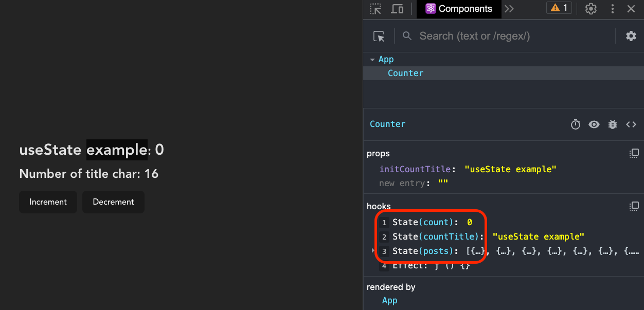Open the more panels chevron menu
This screenshot has height=310, width=644.
(x=509, y=9)
